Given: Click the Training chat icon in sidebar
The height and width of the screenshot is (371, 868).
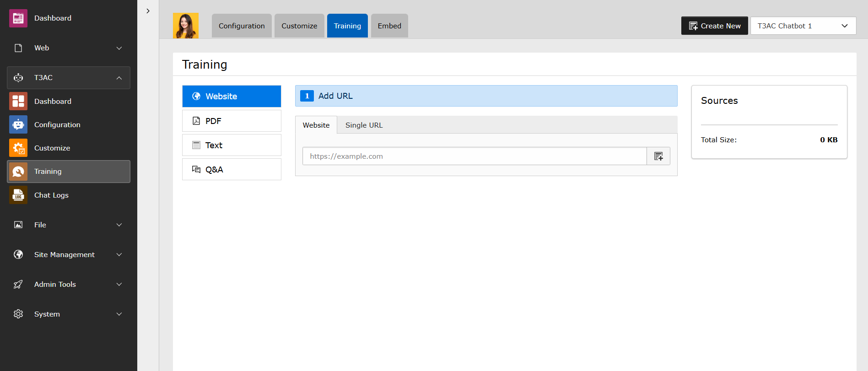Looking at the screenshot, I should tap(18, 172).
